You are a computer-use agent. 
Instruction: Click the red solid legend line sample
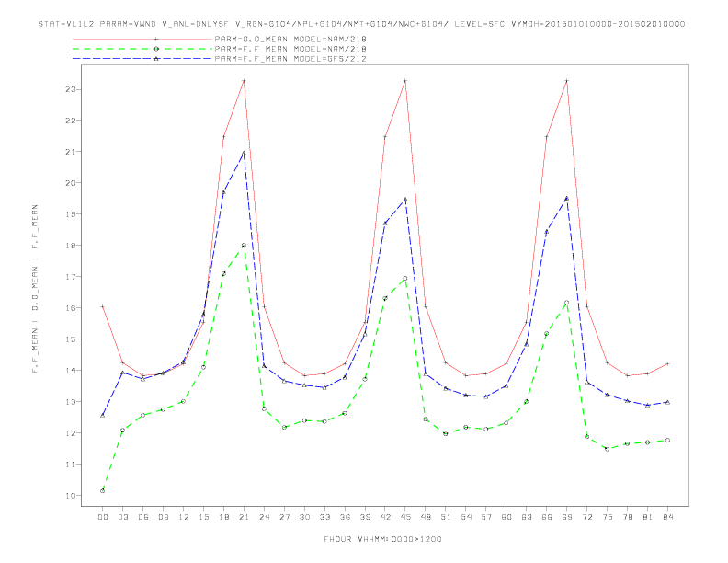[x=142, y=39]
